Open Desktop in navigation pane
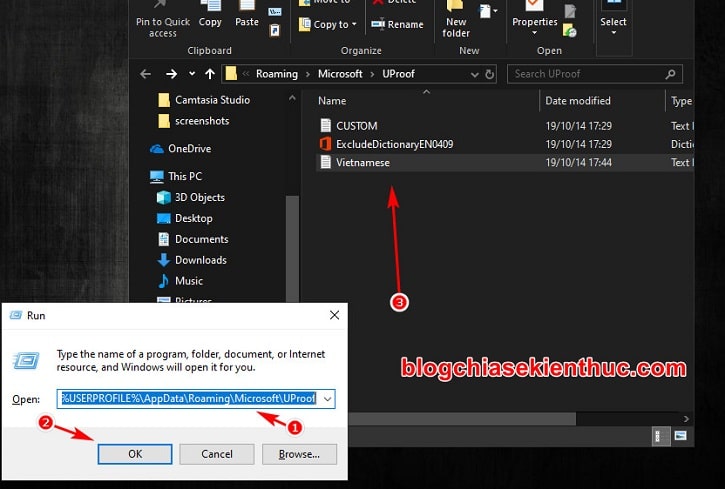Image resolution: width=725 pixels, height=489 pixels. pos(184,218)
